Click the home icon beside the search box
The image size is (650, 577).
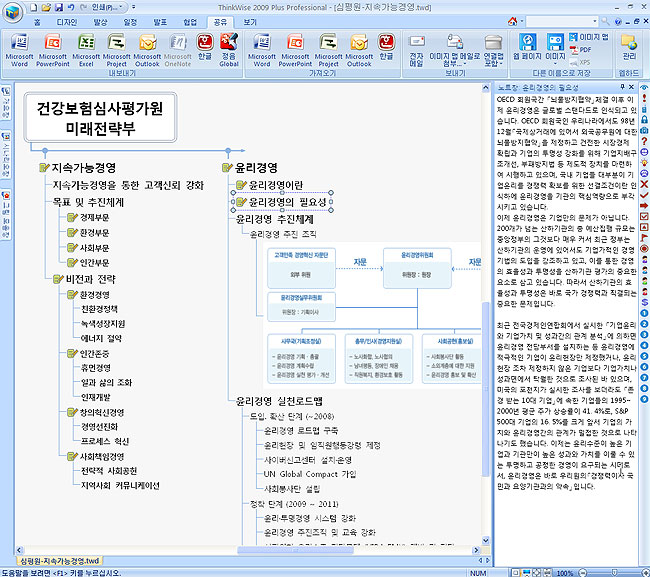pyautogui.click(x=513, y=21)
